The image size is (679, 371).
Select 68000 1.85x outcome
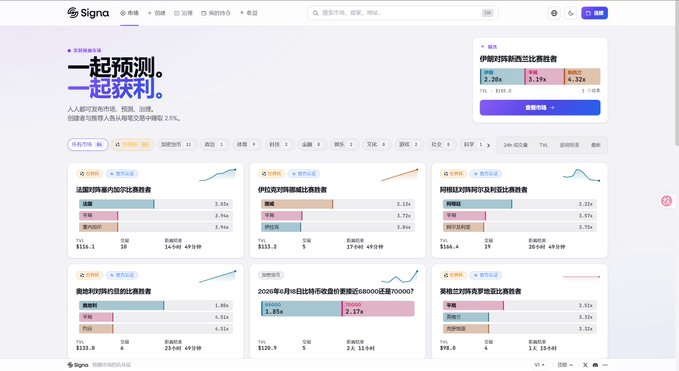coord(301,309)
